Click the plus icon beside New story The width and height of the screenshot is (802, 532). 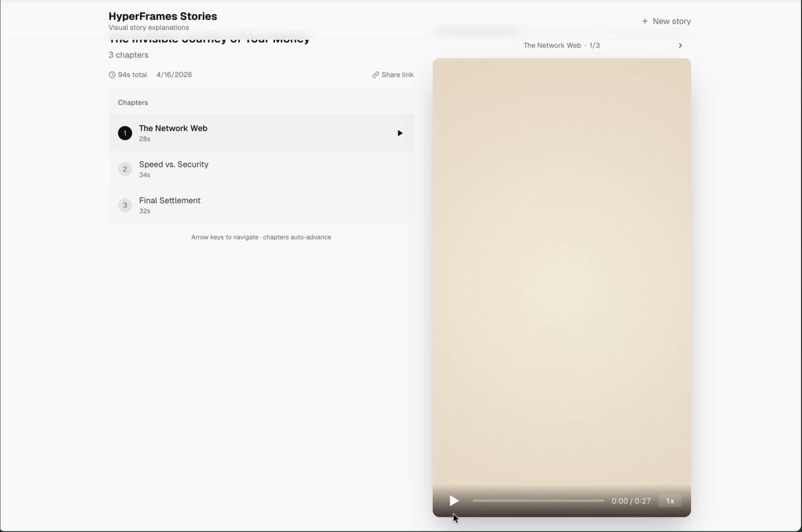pyautogui.click(x=644, y=21)
